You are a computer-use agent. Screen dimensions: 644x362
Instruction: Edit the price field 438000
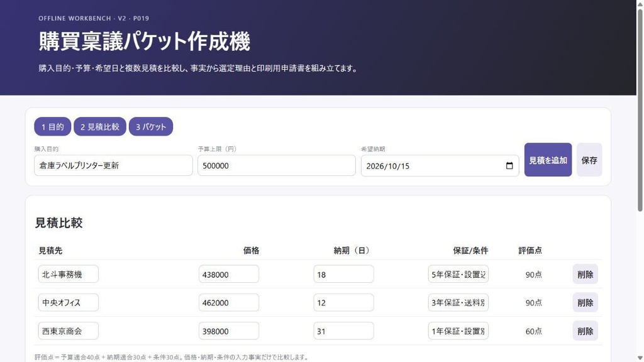(229, 274)
